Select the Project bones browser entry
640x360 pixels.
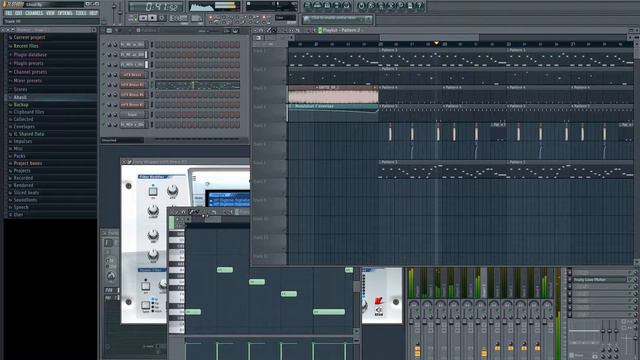coord(27,163)
